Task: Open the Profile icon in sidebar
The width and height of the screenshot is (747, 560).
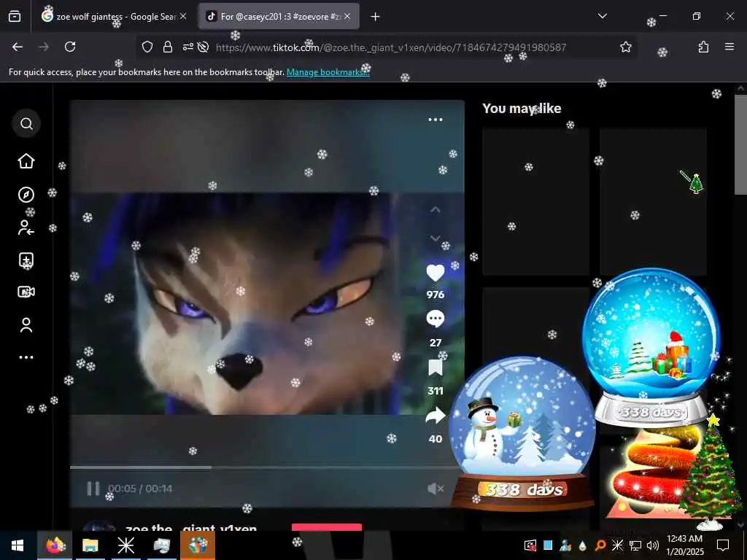Action: pyautogui.click(x=26, y=324)
